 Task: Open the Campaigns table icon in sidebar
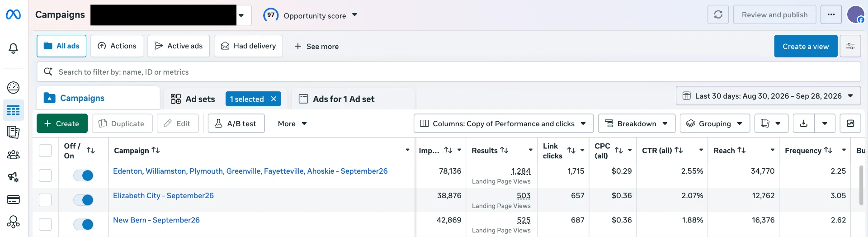coord(13,110)
